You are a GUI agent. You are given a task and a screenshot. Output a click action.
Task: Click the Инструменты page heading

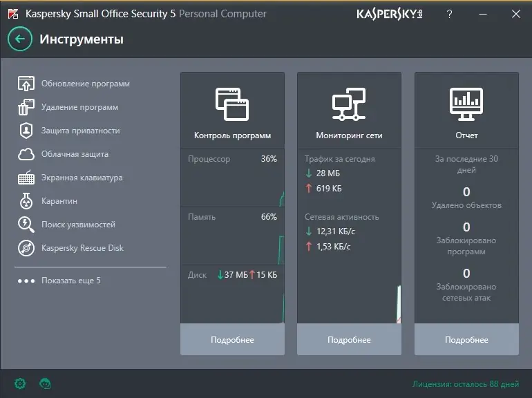pyautogui.click(x=82, y=39)
